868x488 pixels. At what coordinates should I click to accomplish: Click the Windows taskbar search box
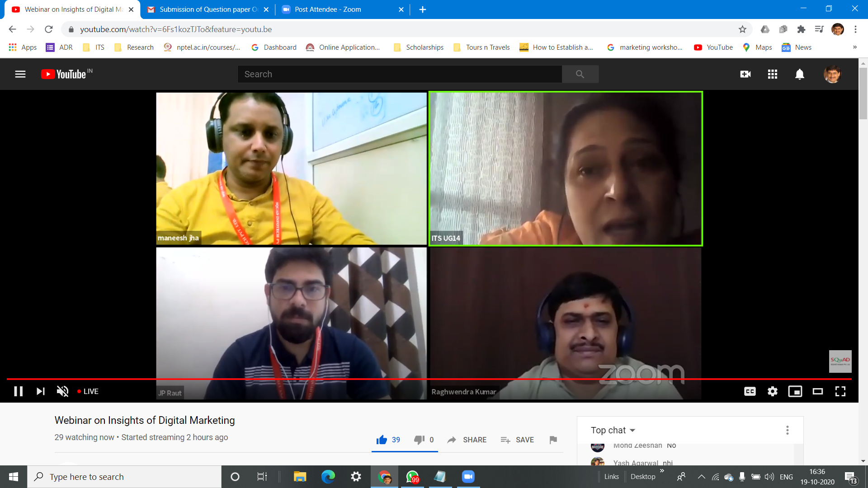tap(124, 477)
